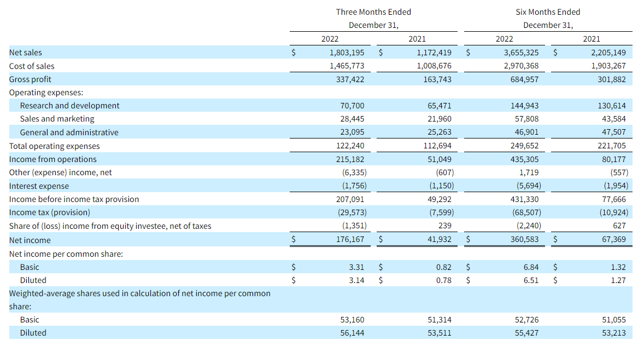This screenshot has width=644, height=346.
Task: Select "Income before income tax provision" label
Action: 74,199
